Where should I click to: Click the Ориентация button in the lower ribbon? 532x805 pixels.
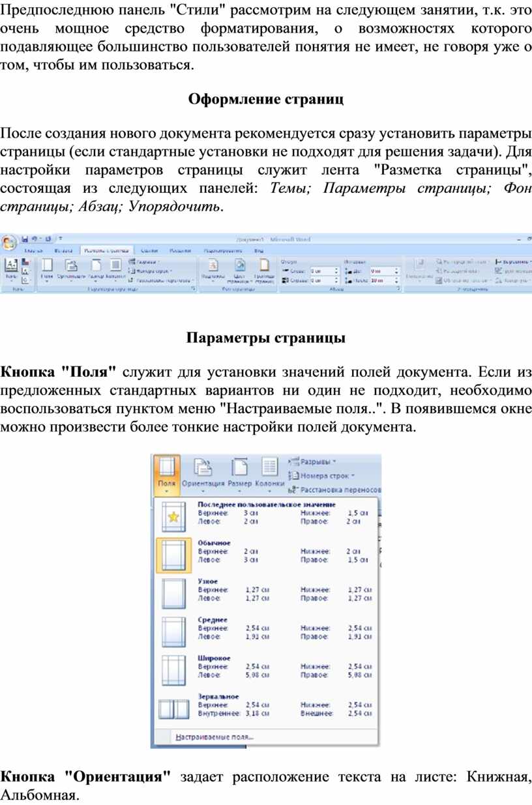[203, 474]
